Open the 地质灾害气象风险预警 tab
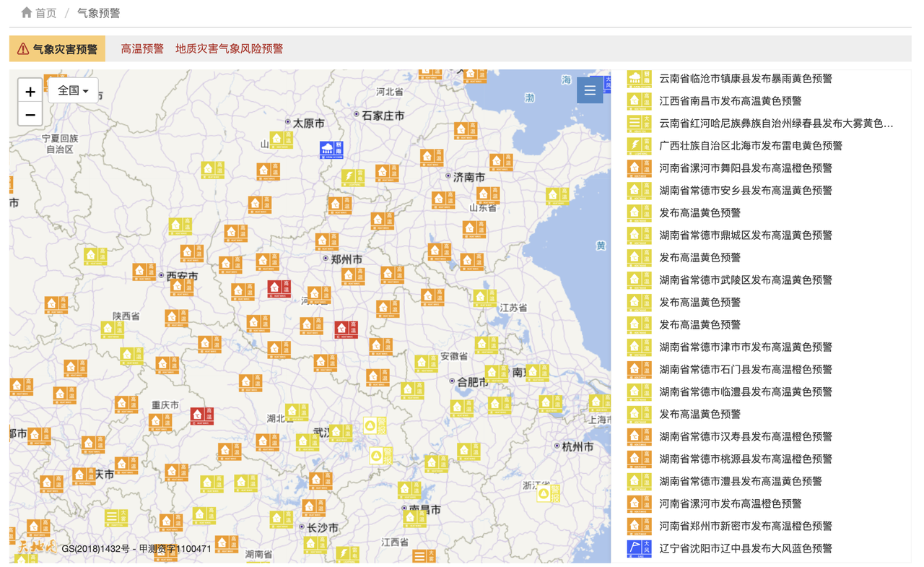Image resolution: width=924 pixels, height=567 pixels. coord(229,49)
